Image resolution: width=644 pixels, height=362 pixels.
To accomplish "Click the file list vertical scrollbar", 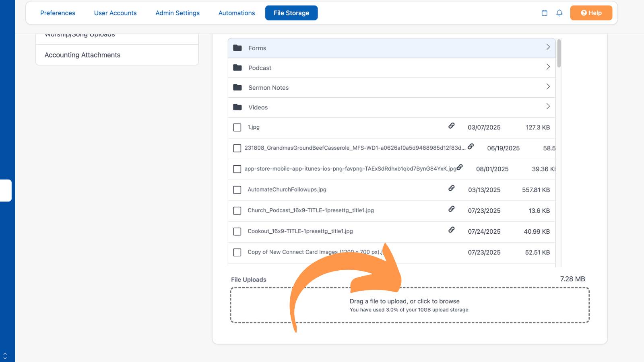I will pyautogui.click(x=559, y=53).
